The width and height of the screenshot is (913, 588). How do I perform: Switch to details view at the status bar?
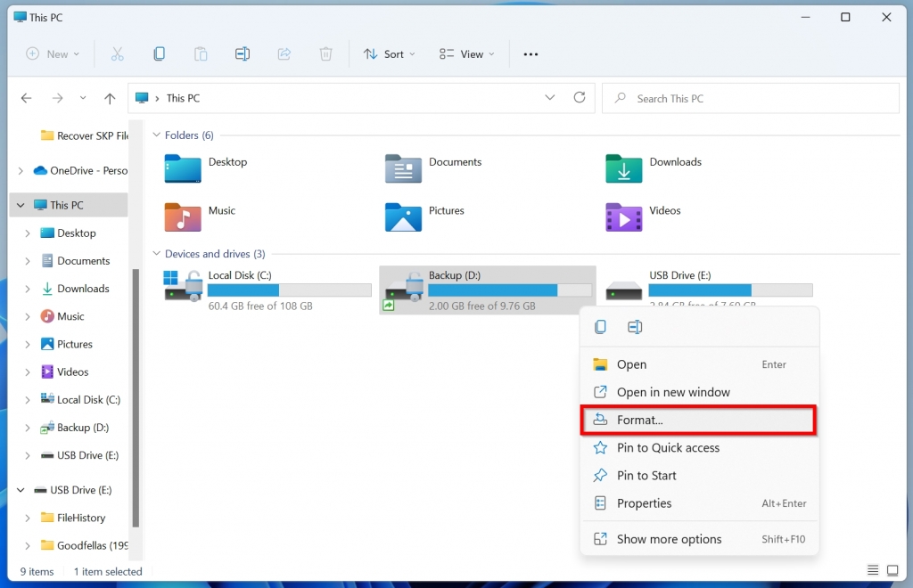pyautogui.click(x=873, y=570)
